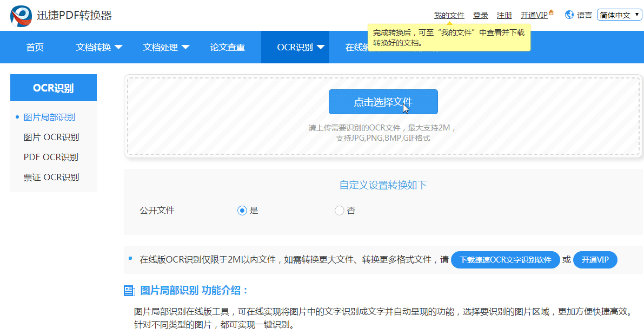
Task: Click the flame icon beside 开通VIP
Action: 552,11
